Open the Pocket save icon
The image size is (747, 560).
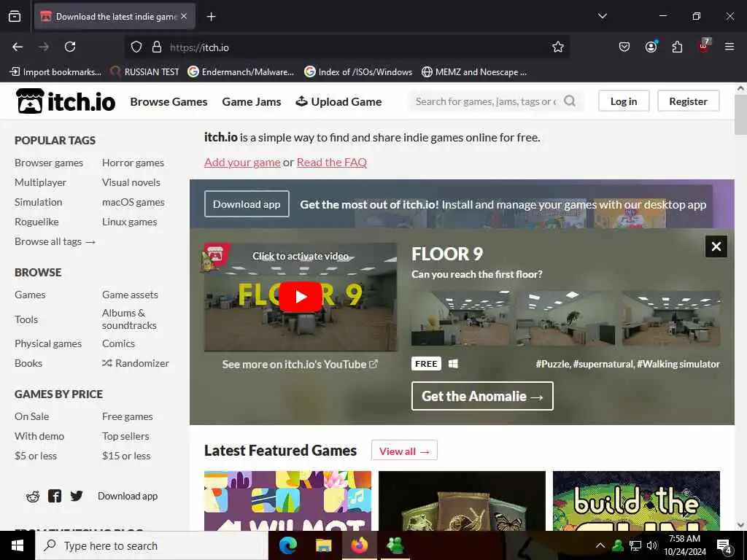(624, 47)
